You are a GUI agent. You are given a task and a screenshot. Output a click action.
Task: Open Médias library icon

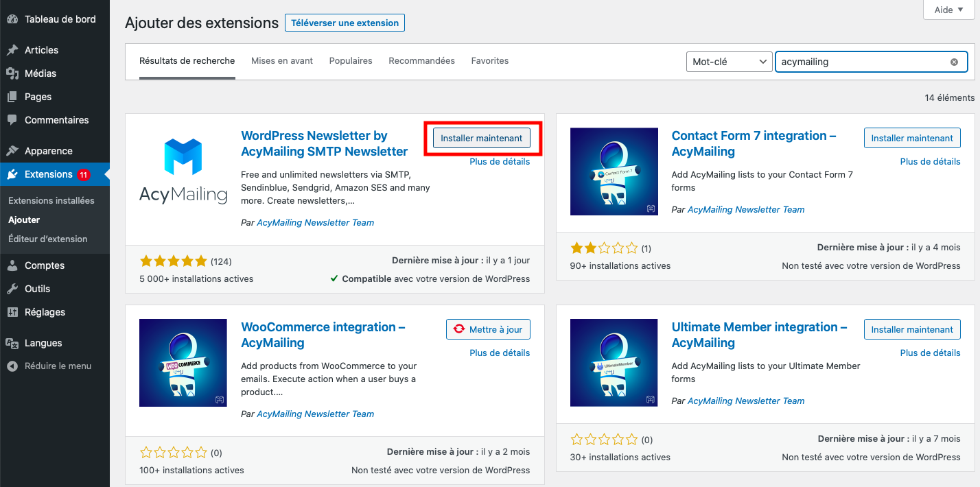pyautogui.click(x=12, y=73)
